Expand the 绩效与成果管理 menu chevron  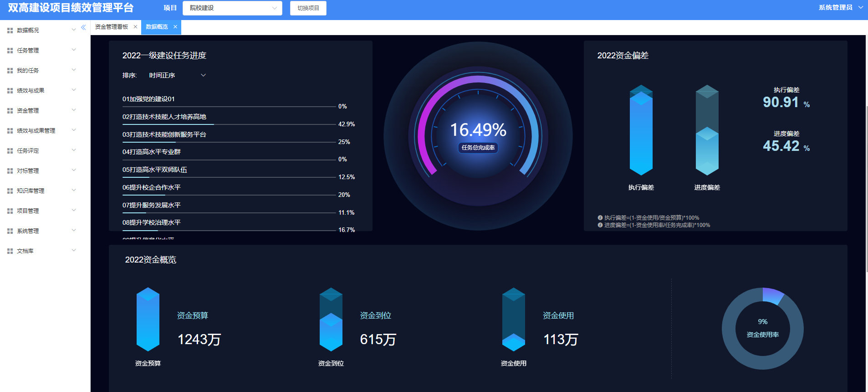74,130
